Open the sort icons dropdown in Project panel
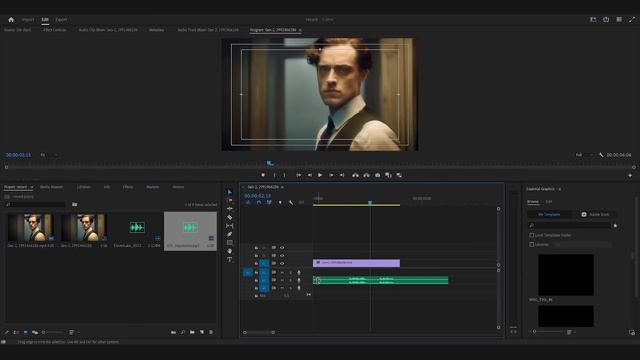The width and height of the screenshot is (640, 360). tap(73, 332)
